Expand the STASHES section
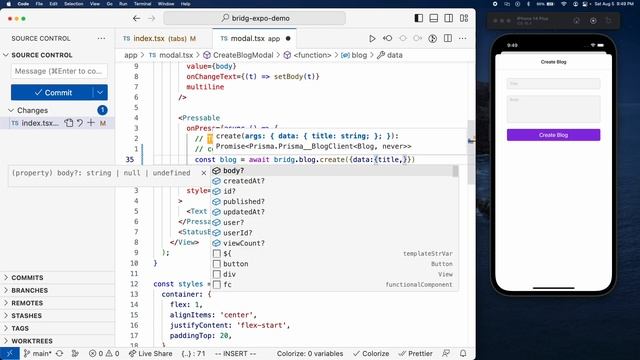Screen dimensions: 640x360 (x=26, y=316)
